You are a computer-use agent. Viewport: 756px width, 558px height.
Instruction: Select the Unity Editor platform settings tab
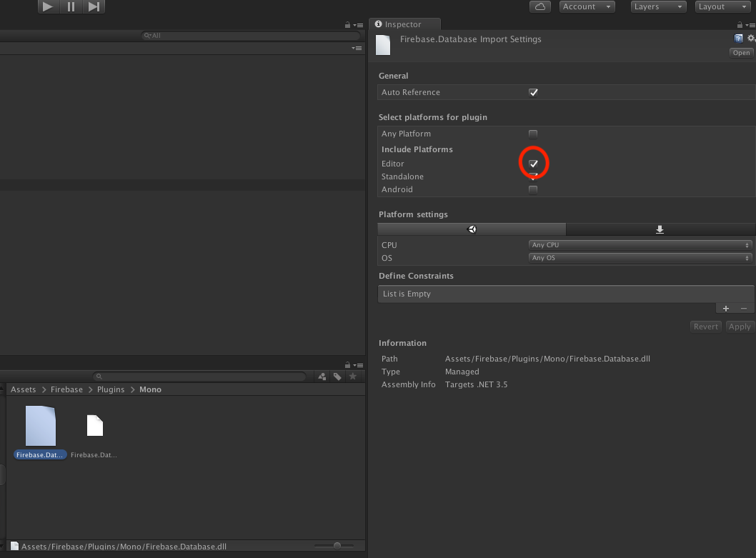coord(472,229)
